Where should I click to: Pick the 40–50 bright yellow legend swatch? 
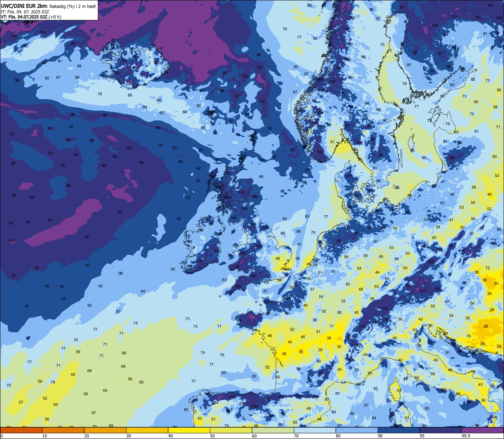coord(189,430)
